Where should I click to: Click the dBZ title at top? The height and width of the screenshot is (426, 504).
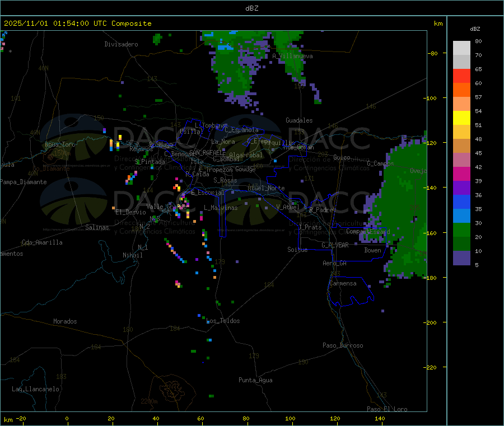(251, 8)
